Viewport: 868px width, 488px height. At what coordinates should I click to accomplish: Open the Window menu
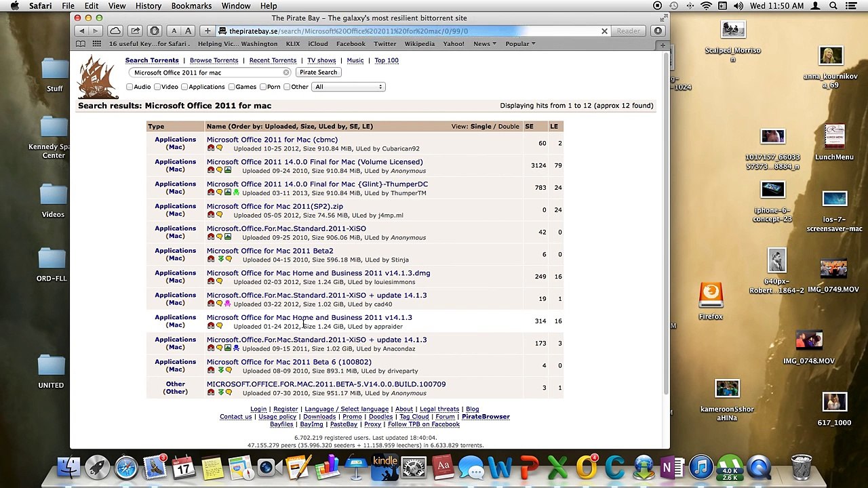click(236, 6)
